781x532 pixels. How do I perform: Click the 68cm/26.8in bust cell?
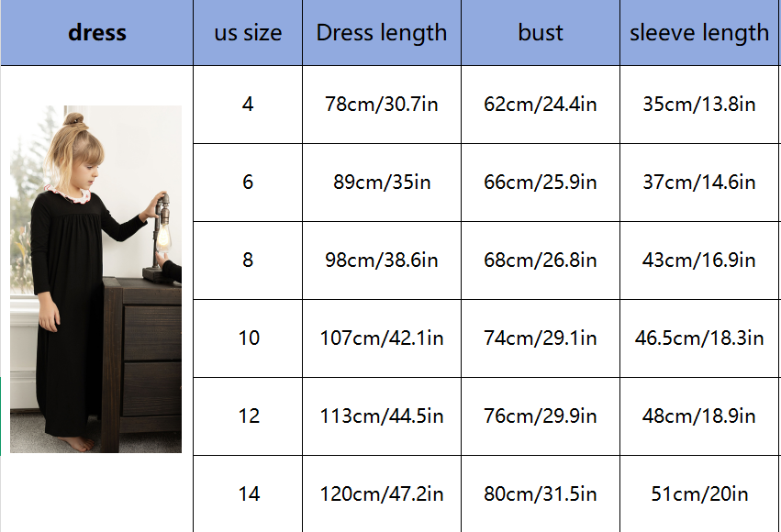(x=541, y=260)
